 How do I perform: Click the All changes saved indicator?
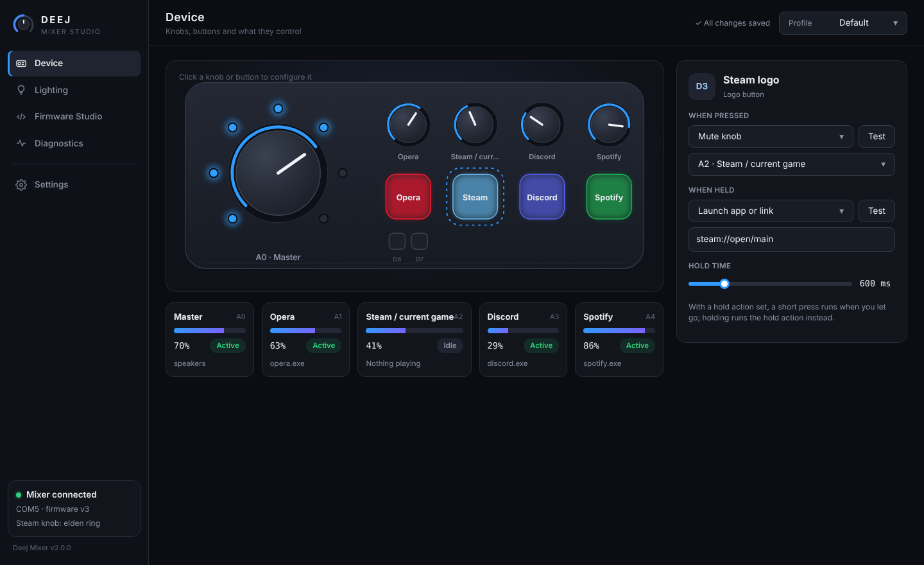(733, 23)
